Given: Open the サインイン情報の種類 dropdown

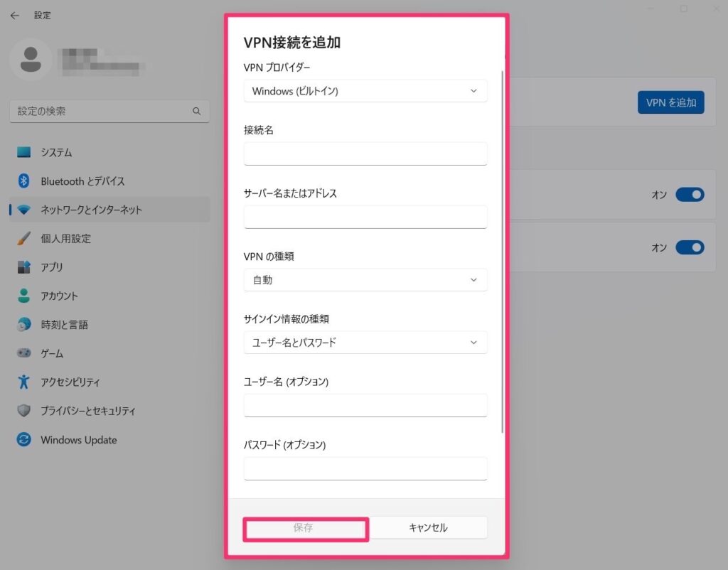Looking at the screenshot, I should (x=365, y=343).
